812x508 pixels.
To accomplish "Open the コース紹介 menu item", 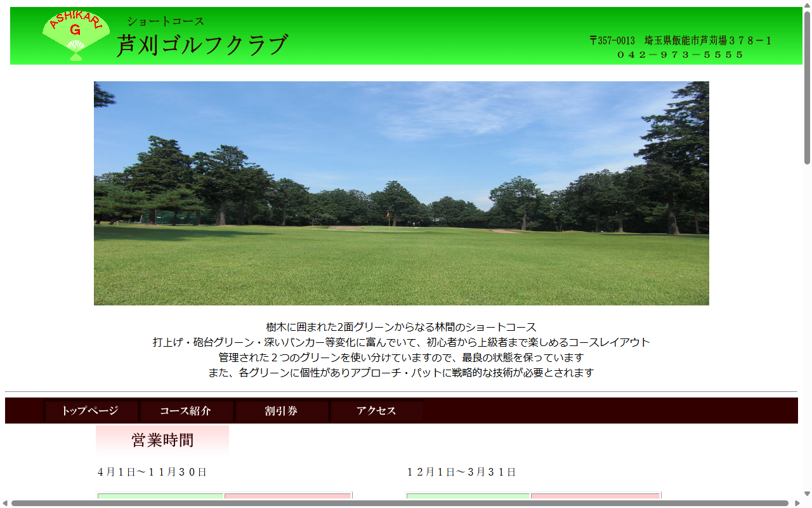I will point(186,411).
